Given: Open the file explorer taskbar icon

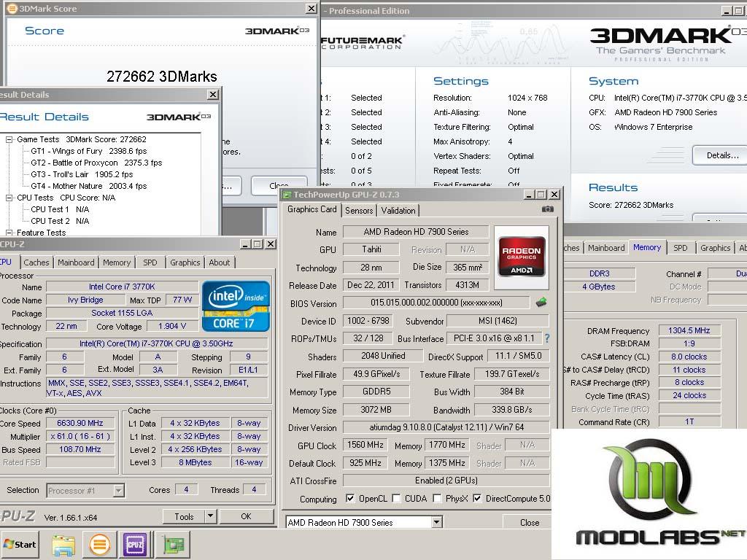Looking at the screenshot, I should point(63,544).
